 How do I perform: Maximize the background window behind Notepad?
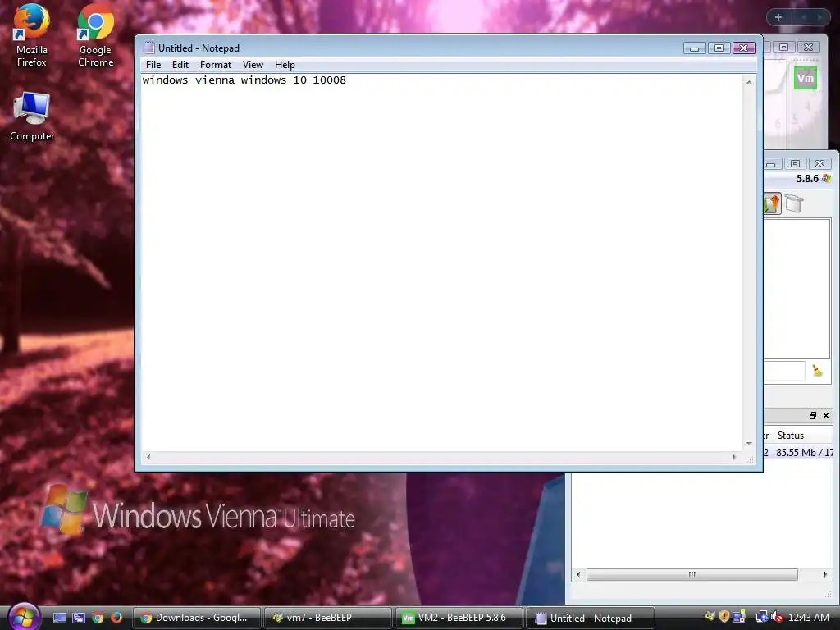point(783,48)
